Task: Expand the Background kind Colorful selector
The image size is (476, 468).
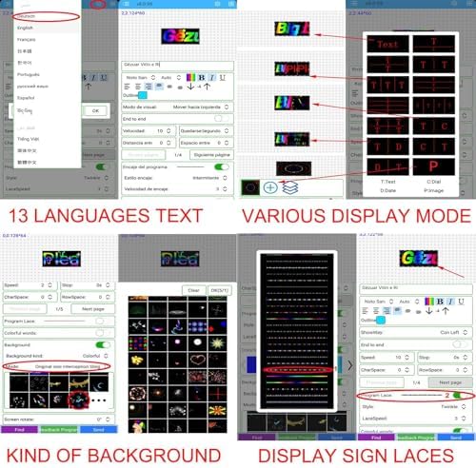Action: pyautogui.click(x=95, y=356)
